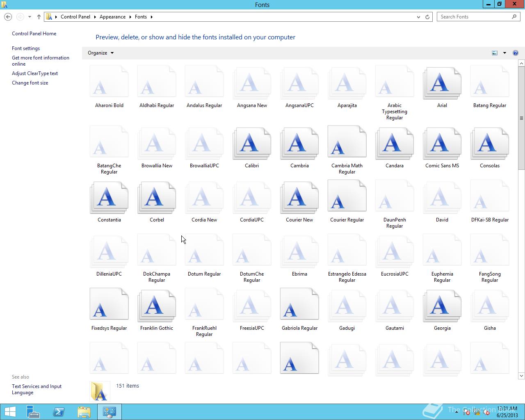The width and height of the screenshot is (525, 420).
Task: Expand the chevron after Control Panel breadcrumb
Action: point(95,17)
